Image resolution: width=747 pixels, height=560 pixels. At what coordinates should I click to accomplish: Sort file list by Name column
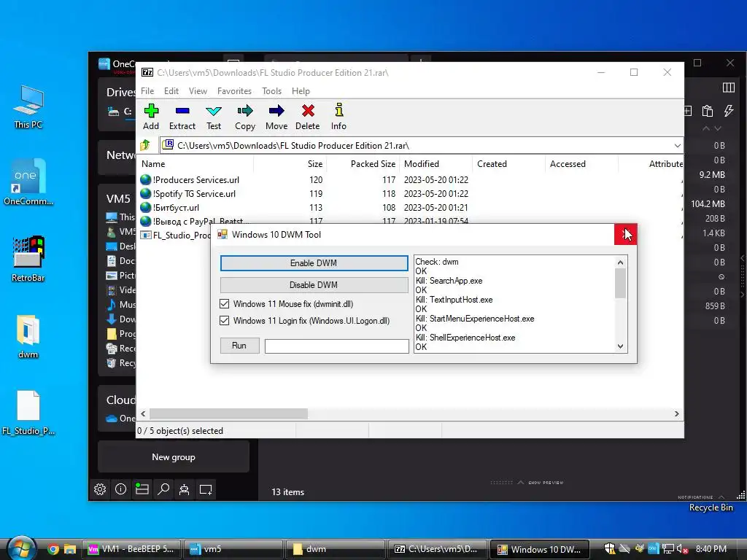196,164
